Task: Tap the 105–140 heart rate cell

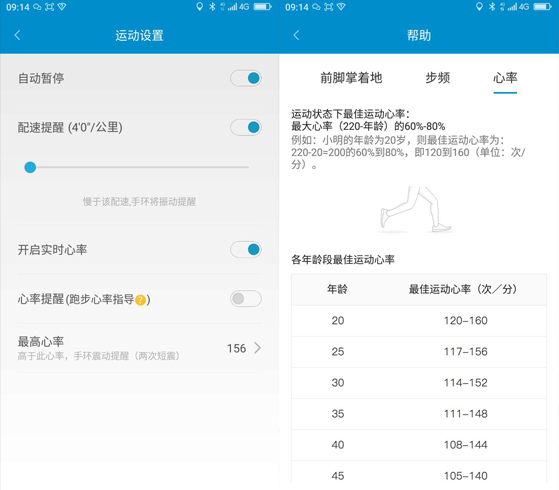Action: (x=466, y=476)
